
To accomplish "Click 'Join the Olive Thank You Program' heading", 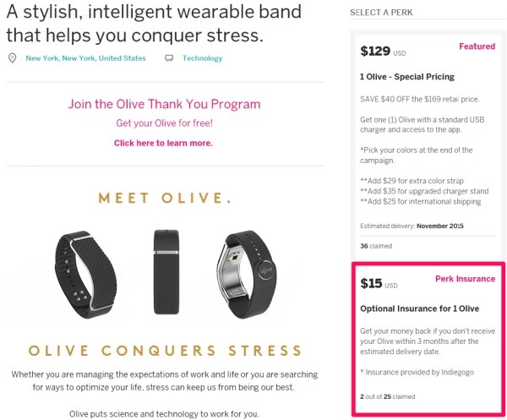I will tap(164, 105).
